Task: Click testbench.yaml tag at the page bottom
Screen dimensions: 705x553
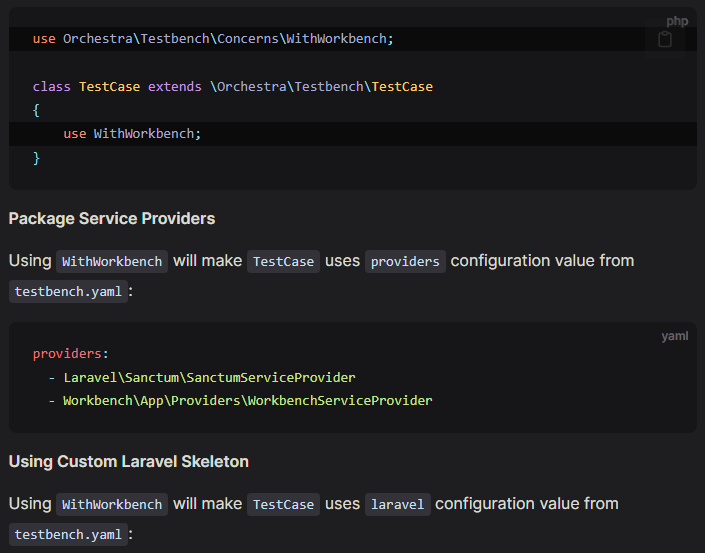Action: coord(69,535)
